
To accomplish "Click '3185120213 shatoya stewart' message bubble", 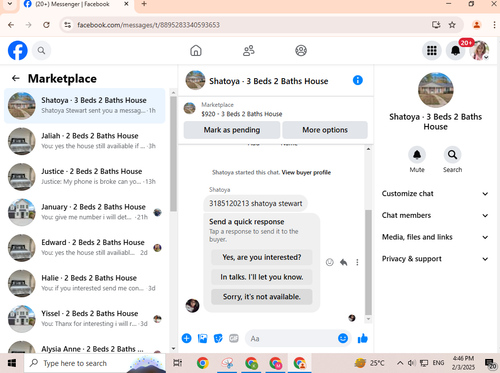I will click(255, 203).
